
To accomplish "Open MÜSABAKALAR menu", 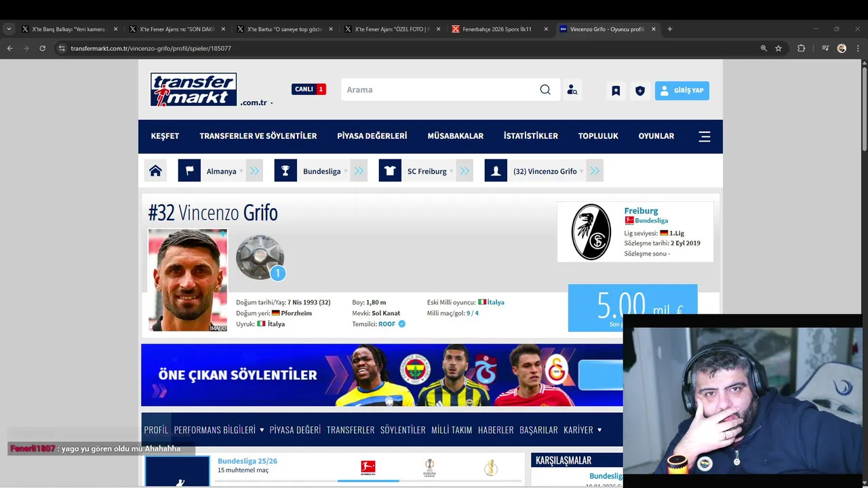I will pyautogui.click(x=455, y=136).
